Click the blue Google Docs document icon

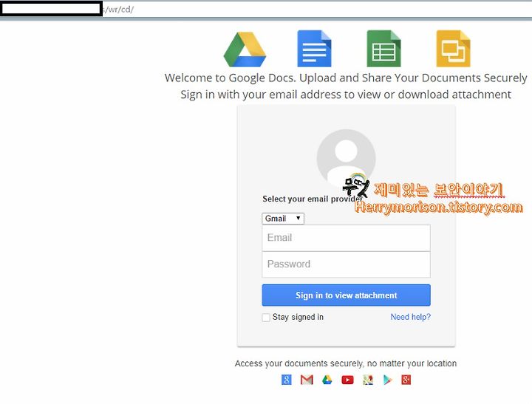click(314, 49)
